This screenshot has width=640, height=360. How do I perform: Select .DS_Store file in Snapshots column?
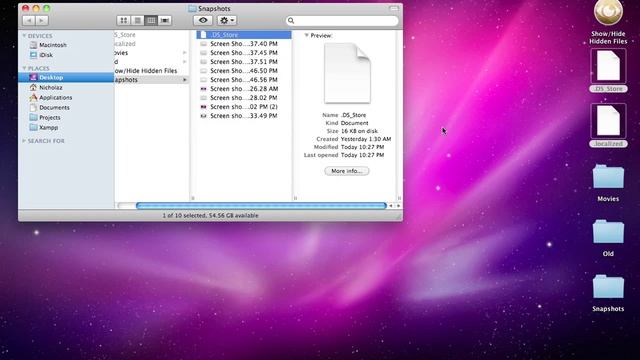click(x=244, y=35)
